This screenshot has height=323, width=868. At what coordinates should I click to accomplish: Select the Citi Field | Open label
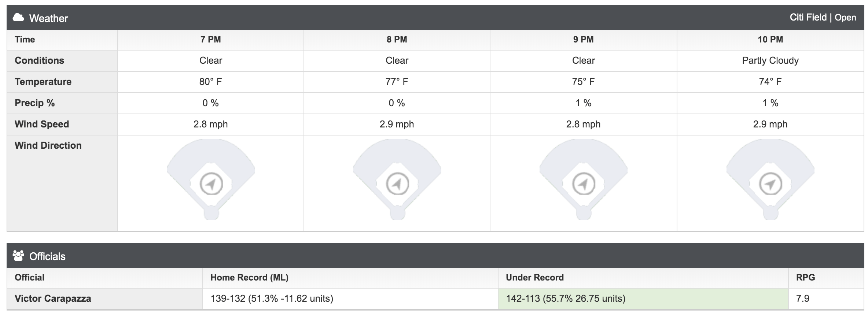point(823,18)
